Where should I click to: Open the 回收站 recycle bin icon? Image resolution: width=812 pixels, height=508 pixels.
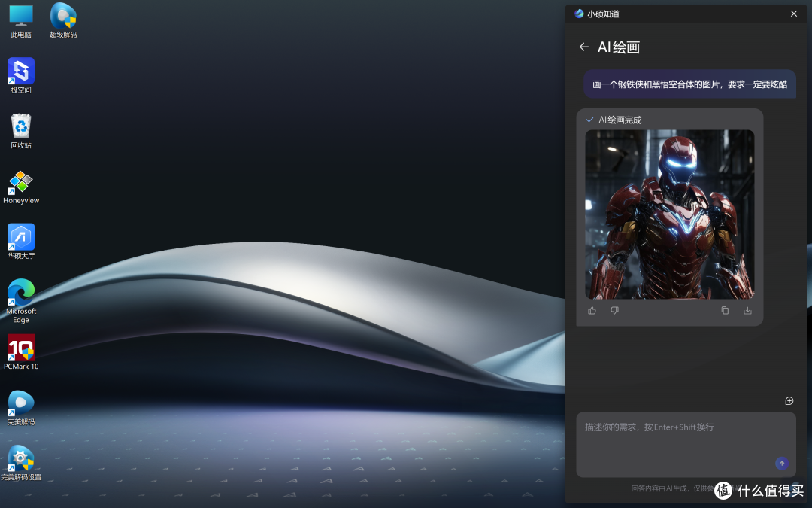(x=21, y=131)
